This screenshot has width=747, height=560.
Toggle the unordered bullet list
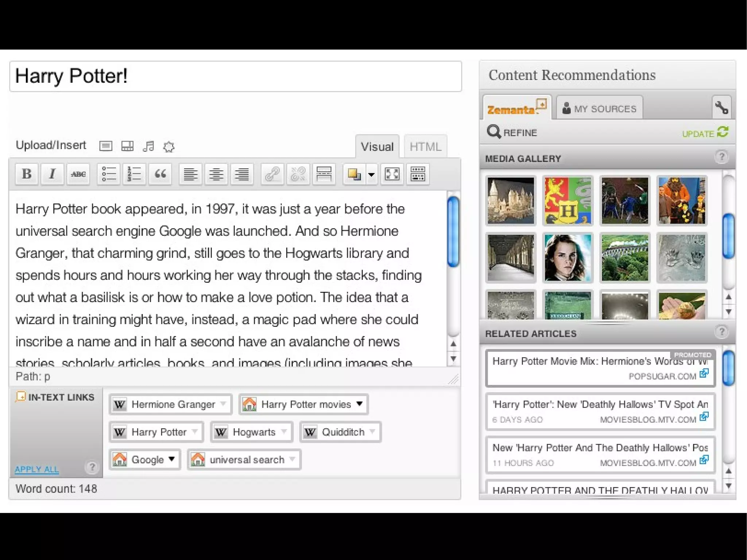pyautogui.click(x=109, y=174)
